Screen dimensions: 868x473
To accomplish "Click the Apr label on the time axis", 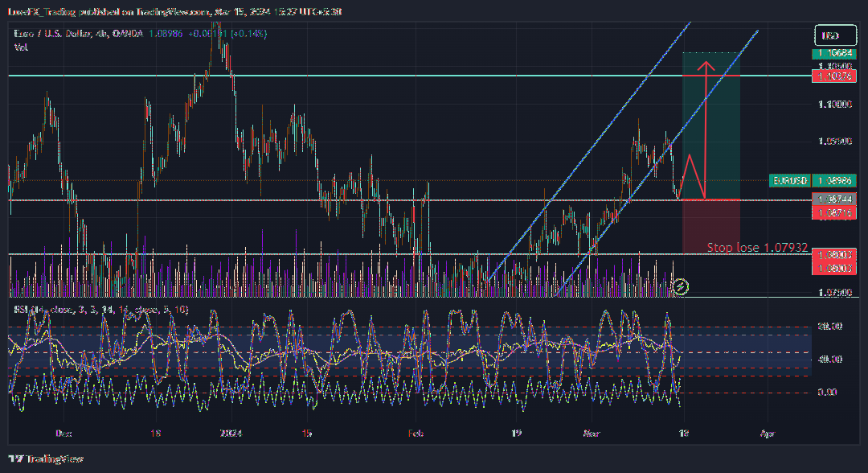I will click(768, 434).
